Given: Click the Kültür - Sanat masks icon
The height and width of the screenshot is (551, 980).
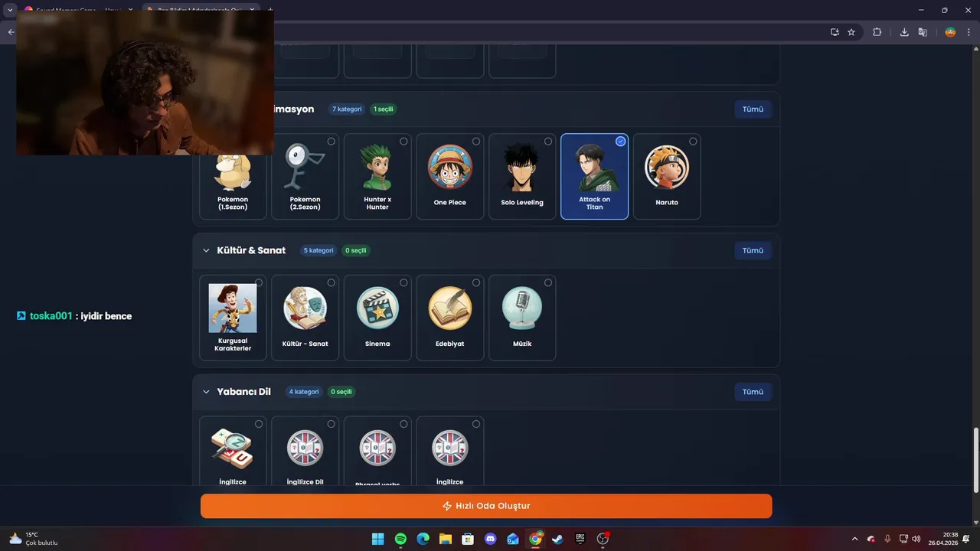Looking at the screenshot, I should (x=305, y=308).
